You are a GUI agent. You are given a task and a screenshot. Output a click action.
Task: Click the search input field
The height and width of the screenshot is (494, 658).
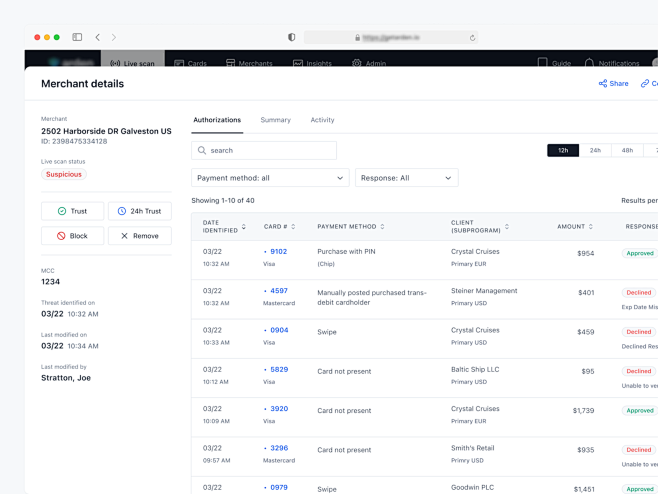(264, 150)
